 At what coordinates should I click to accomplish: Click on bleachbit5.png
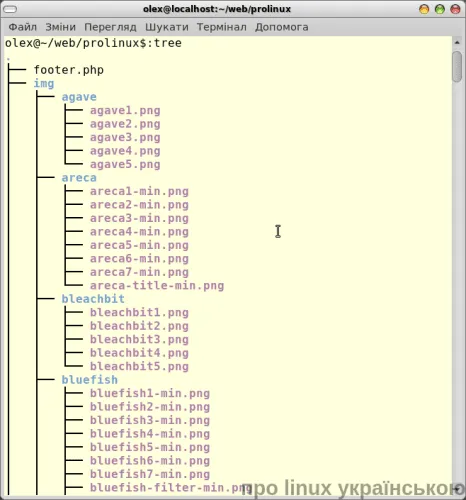coord(139,366)
